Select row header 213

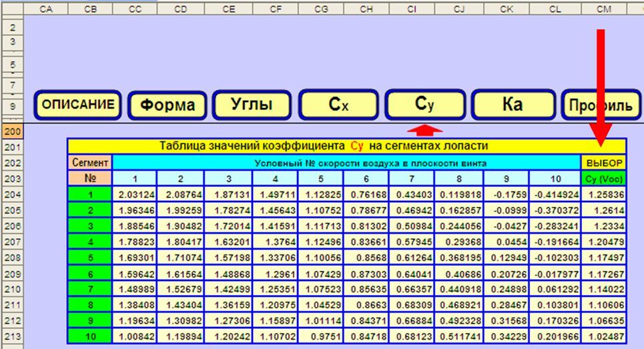[x=12, y=337]
